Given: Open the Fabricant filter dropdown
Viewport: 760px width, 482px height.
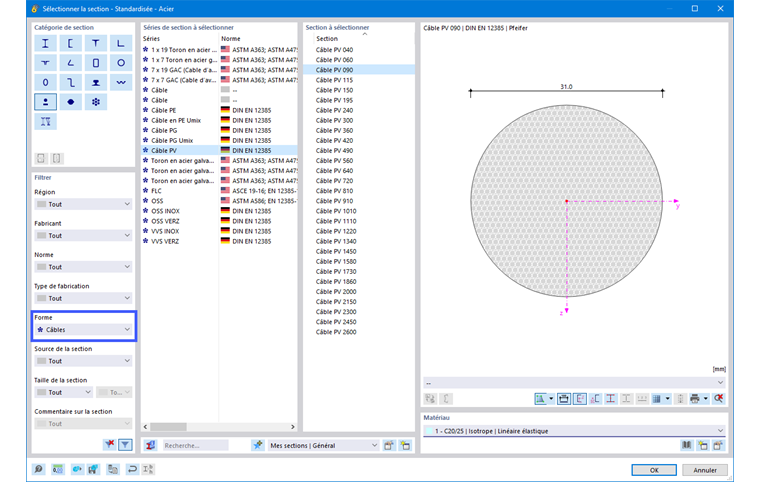Looking at the screenshot, I should coord(83,236).
